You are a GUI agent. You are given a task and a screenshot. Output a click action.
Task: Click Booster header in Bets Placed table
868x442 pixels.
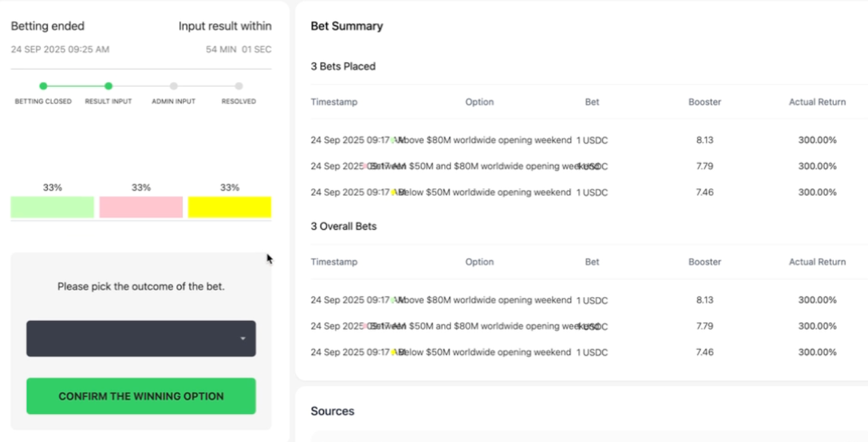tap(705, 102)
